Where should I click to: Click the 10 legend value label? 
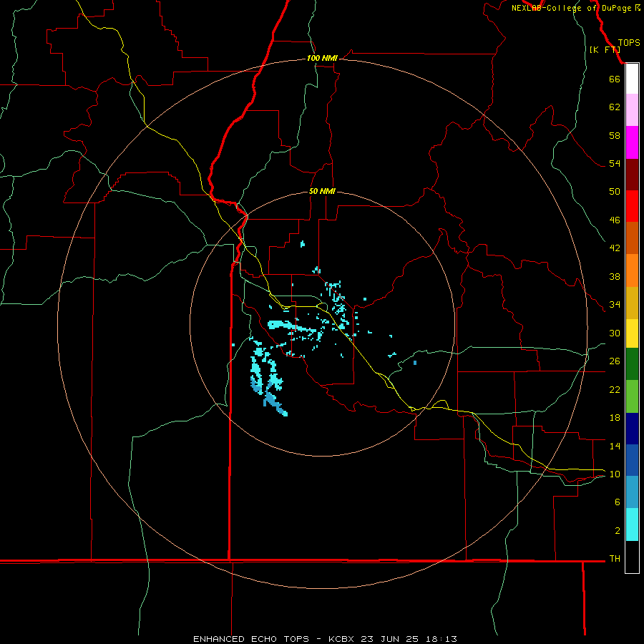coord(615,474)
